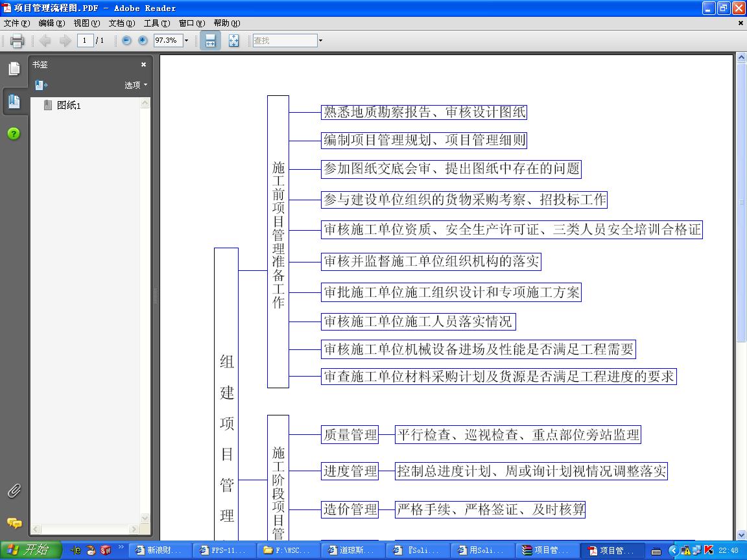Image resolution: width=747 pixels, height=560 pixels.
Task: Click the Kaspersky K tray icon
Action: coord(708,550)
